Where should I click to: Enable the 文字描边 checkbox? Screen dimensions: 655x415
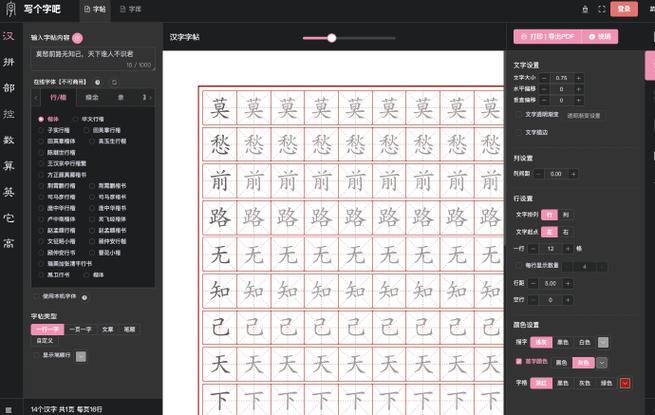pos(519,132)
